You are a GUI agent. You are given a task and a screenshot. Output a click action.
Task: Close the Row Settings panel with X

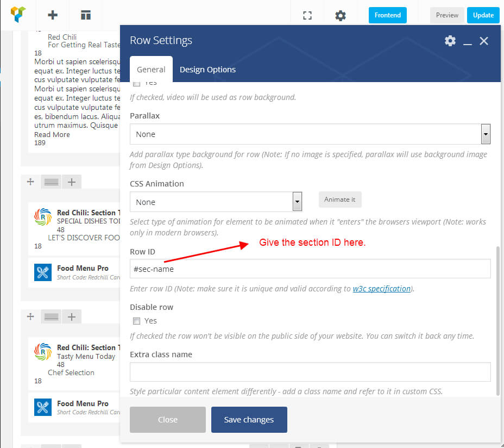pos(484,41)
